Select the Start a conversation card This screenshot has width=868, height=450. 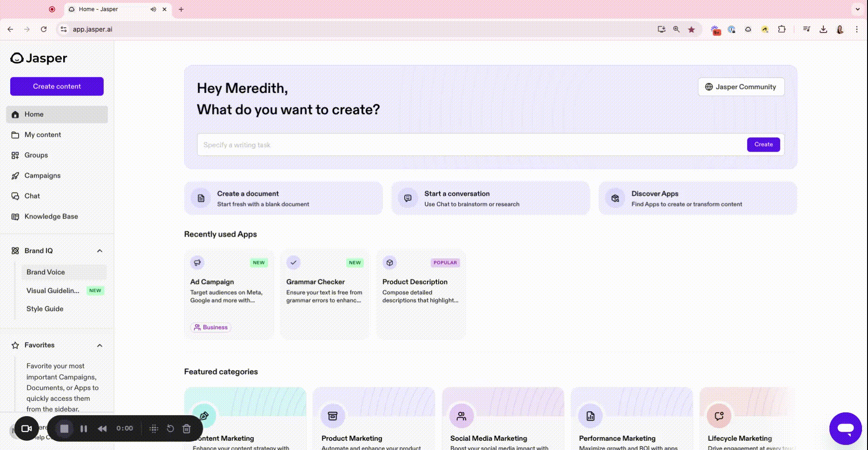click(490, 199)
